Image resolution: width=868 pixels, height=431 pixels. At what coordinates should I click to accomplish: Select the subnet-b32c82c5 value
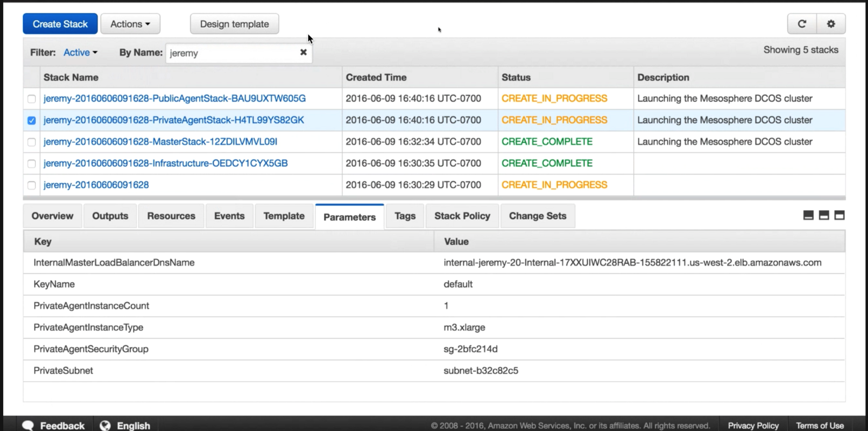[481, 371]
